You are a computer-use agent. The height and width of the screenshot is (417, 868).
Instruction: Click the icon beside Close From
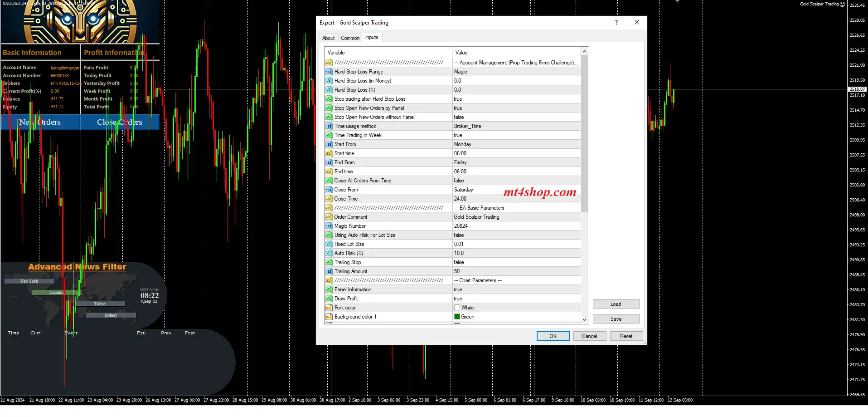329,190
